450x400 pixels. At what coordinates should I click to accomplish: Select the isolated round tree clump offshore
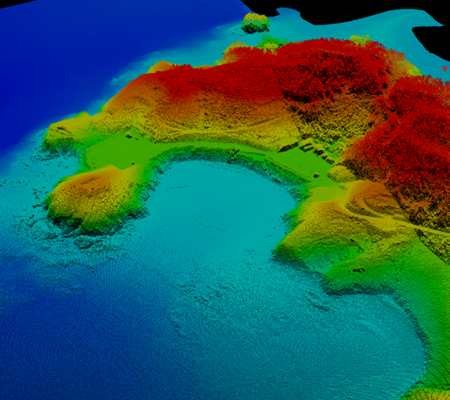[255, 23]
